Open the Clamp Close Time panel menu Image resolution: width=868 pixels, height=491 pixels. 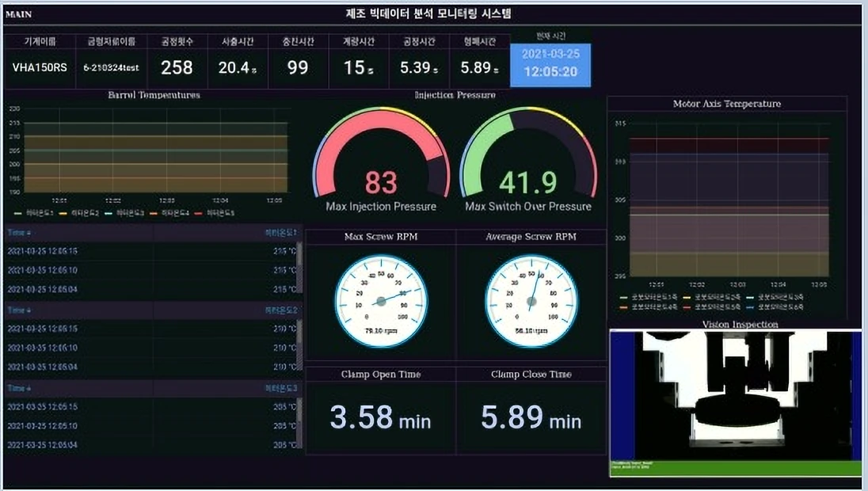click(531, 375)
